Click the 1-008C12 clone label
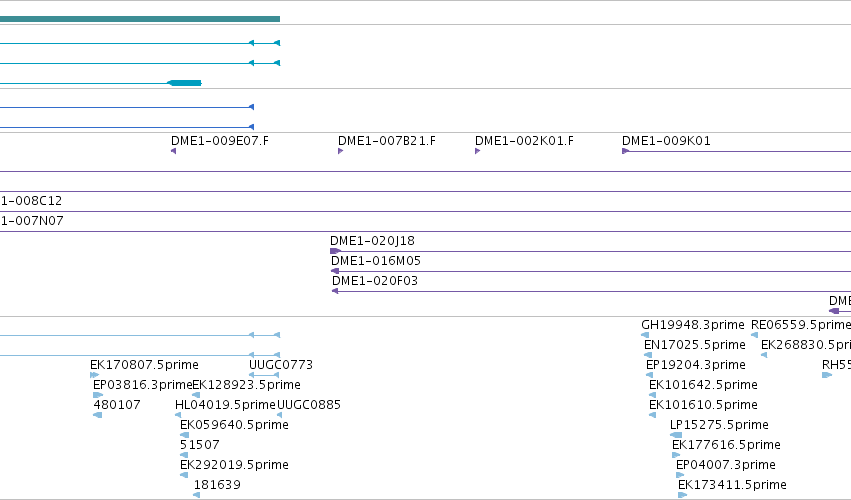 point(31,201)
